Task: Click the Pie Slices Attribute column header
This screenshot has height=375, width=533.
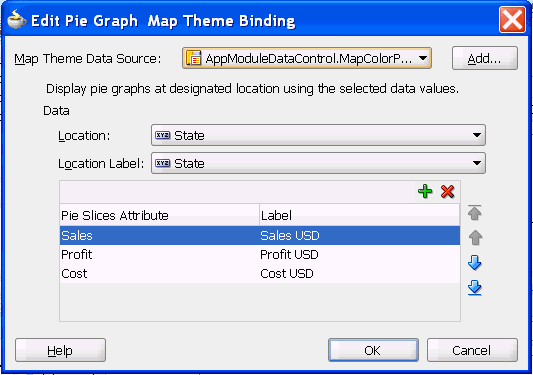Action: point(159,215)
